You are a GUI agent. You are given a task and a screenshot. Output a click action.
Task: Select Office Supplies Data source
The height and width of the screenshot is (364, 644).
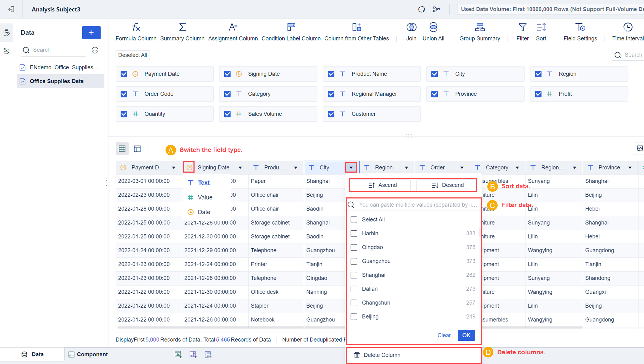click(x=56, y=81)
